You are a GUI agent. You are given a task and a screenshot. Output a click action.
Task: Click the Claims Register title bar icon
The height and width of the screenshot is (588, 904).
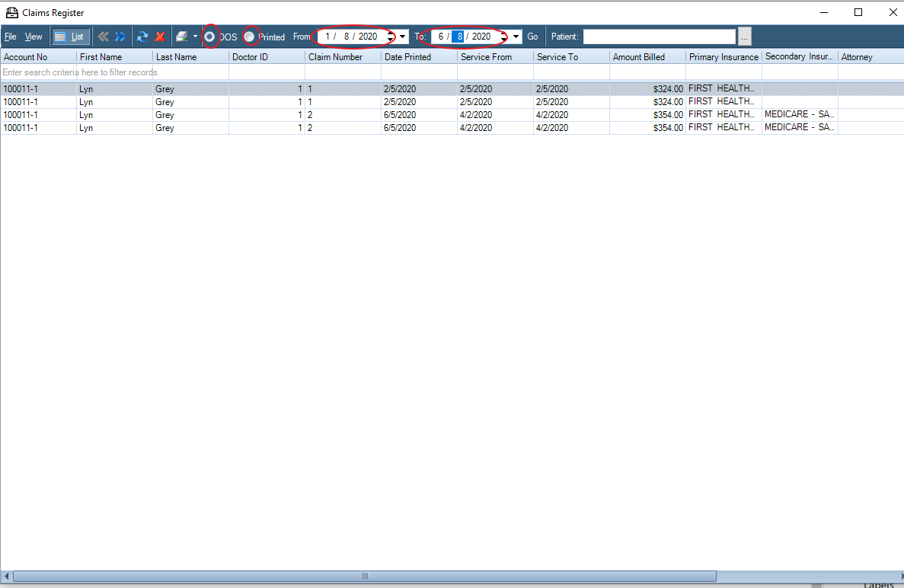tap(12, 12)
